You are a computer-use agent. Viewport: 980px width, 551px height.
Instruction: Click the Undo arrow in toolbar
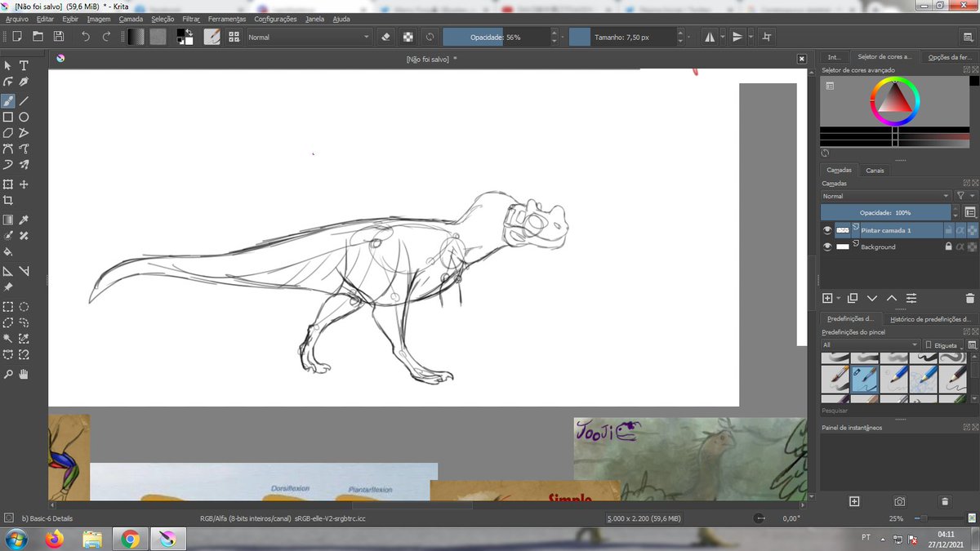pyautogui.click(x=85, y=37)
